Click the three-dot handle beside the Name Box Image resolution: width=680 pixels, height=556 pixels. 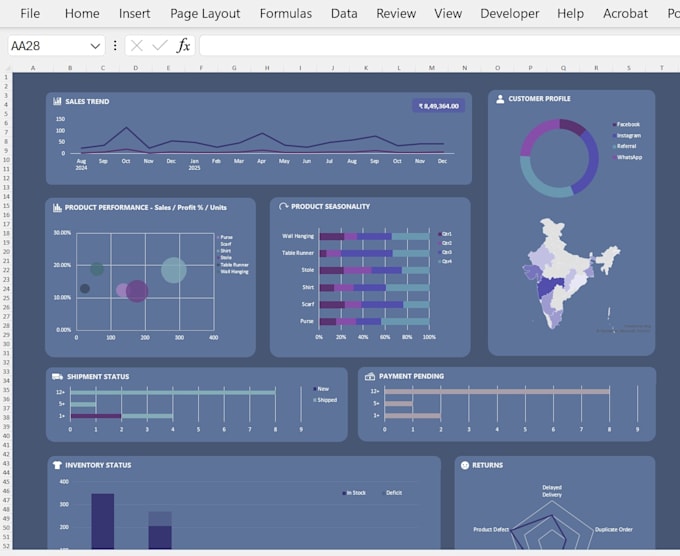point(115,46)
